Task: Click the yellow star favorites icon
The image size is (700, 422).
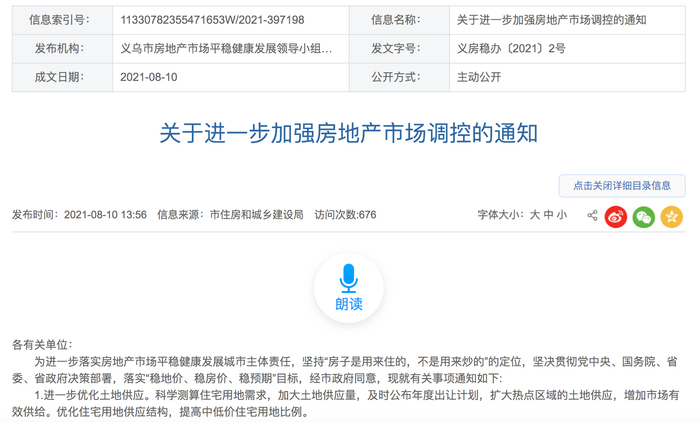Action: 672,217
